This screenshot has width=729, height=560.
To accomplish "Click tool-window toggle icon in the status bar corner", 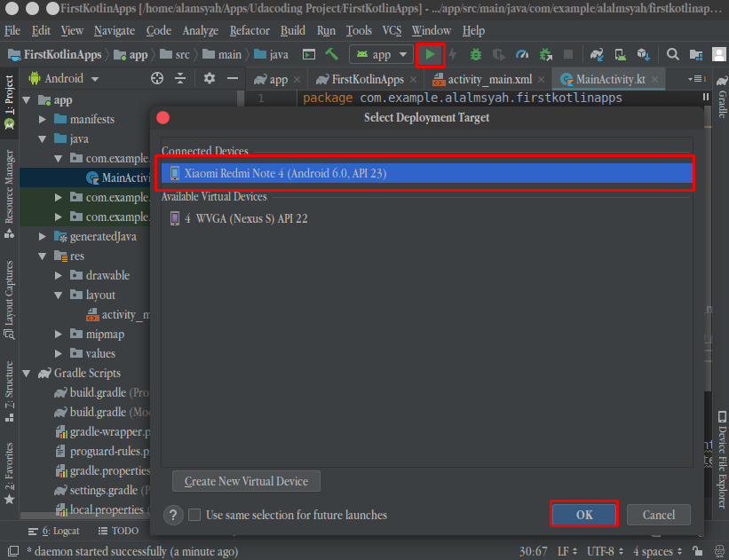I will (x=13, y=551).
